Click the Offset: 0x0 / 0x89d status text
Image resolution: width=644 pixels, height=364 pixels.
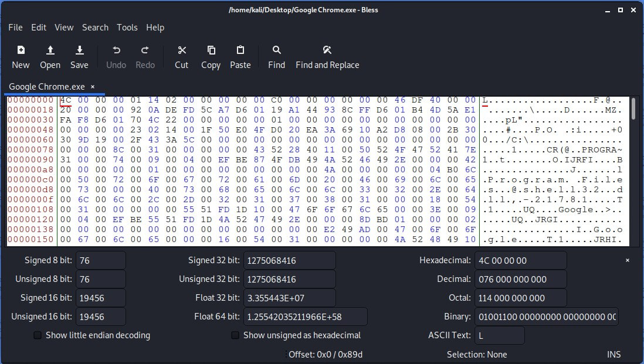(x=326, y=355)
